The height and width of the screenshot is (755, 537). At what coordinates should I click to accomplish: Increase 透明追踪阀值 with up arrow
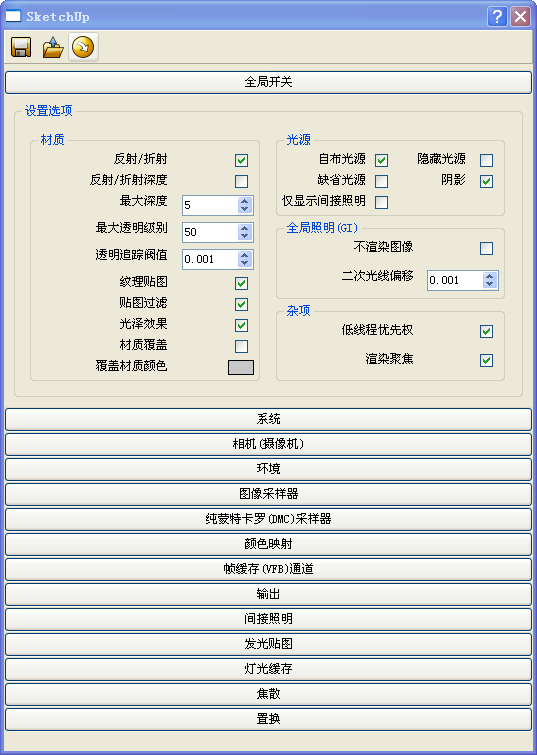click(x=245, y=255)
